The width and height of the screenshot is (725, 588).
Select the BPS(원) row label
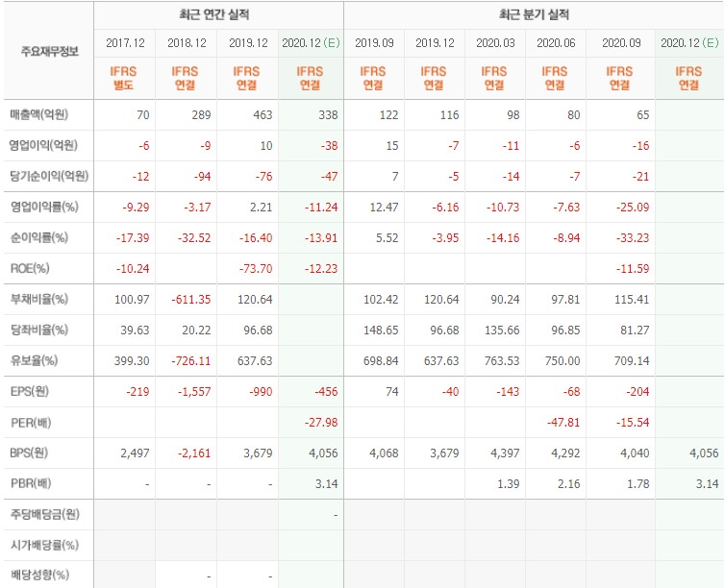click(x=29, y=453)
